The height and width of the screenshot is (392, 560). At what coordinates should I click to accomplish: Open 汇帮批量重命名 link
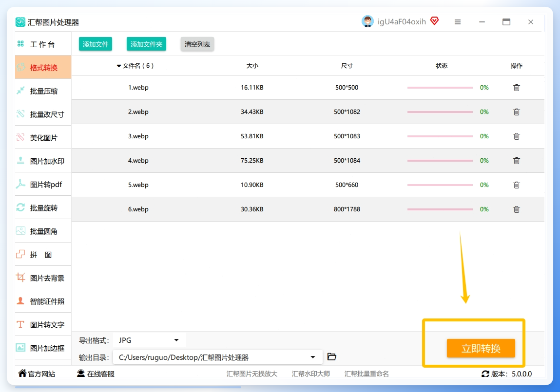(x=367, y=373)
